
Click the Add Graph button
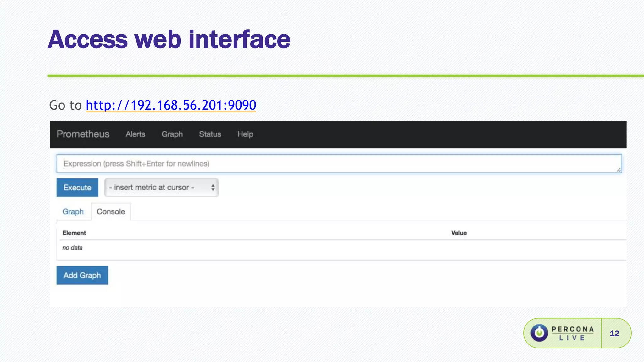click(82, 275)
